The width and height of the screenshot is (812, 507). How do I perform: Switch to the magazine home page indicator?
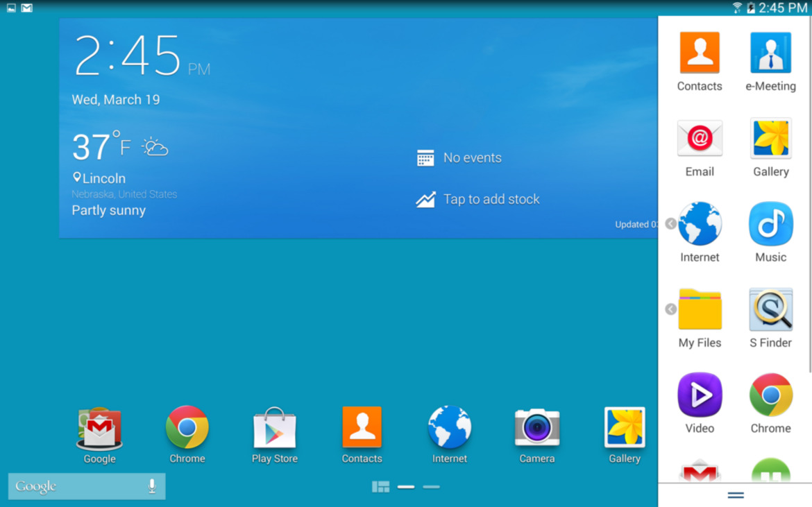(x=380, y=487)
